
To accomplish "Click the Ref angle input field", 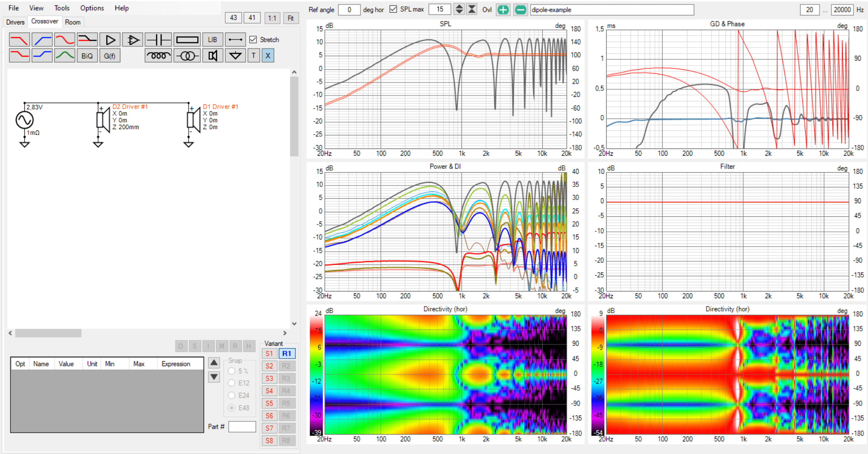I will point(349,10).
